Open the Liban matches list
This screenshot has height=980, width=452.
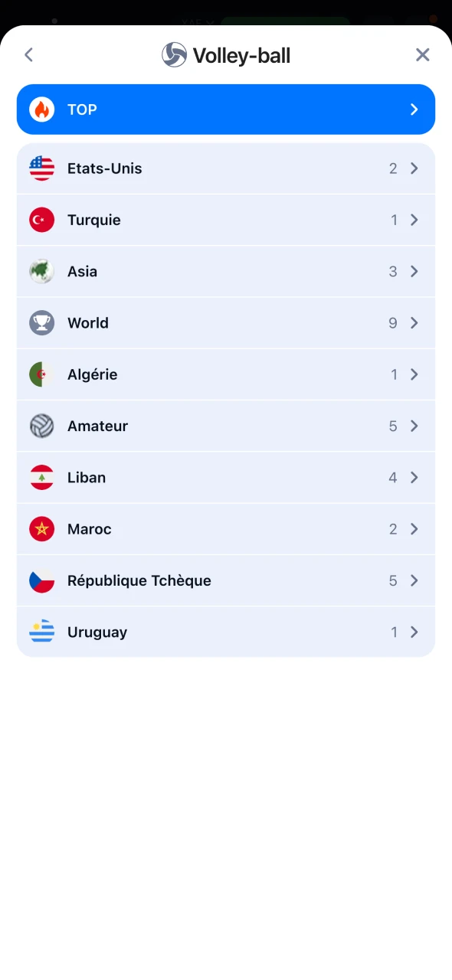click(226, 478)
